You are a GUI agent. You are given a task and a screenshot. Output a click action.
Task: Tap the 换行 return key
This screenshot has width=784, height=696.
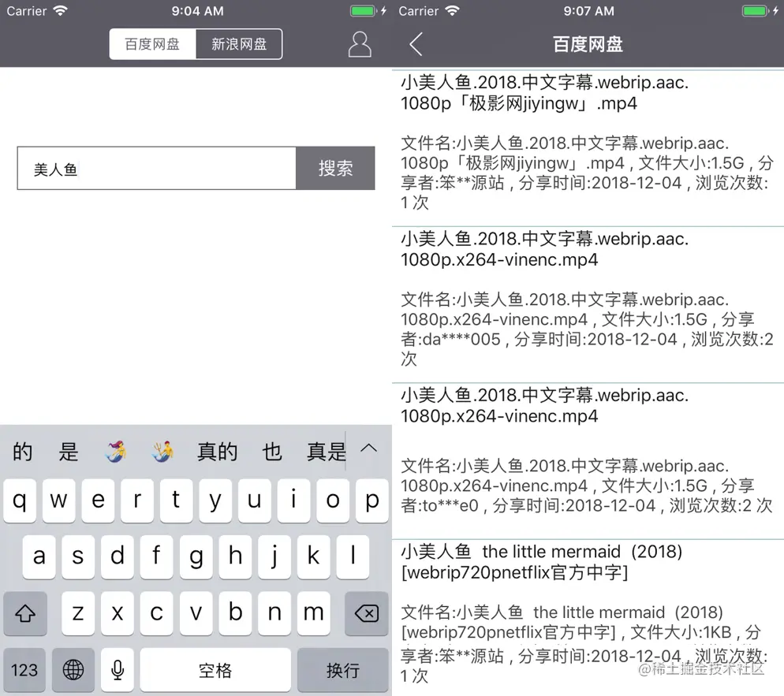tap(343, 669)
